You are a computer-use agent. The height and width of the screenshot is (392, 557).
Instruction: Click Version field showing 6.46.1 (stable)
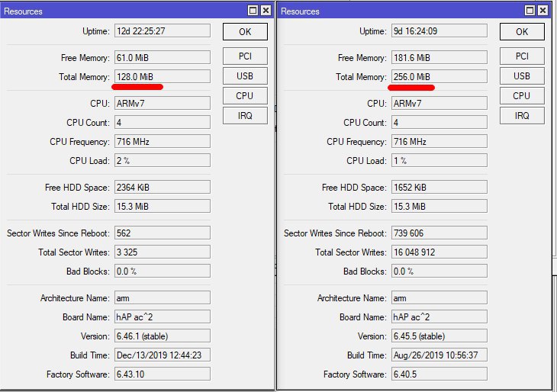click(163, 336)
